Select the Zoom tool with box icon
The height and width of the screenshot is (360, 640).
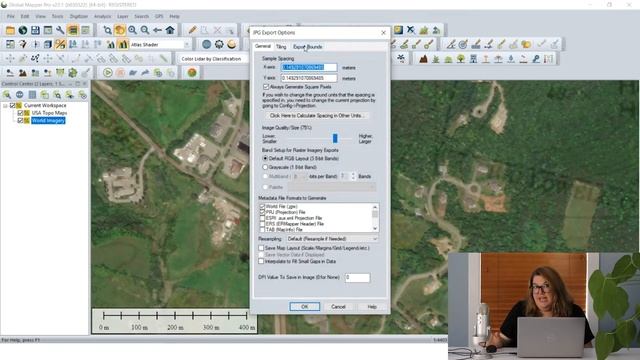107,30
